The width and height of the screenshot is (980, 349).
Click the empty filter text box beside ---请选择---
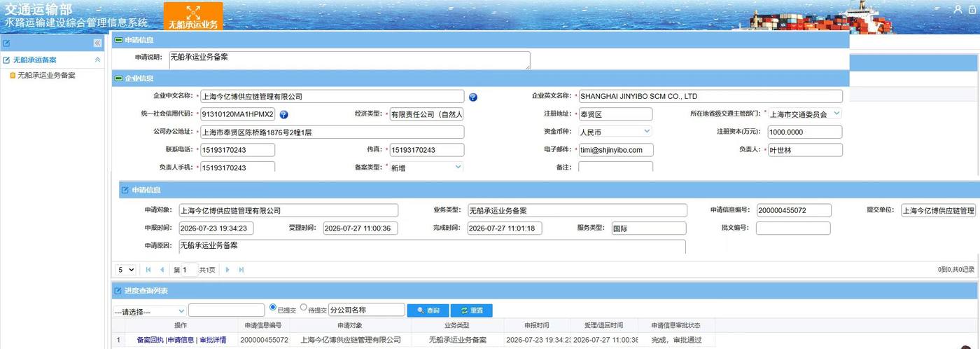[226, 310]
